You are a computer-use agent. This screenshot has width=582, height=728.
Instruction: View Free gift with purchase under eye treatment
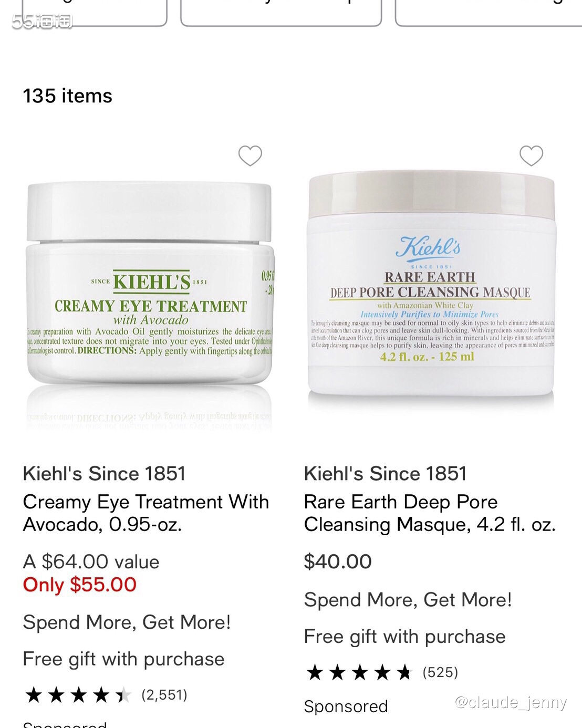point(123,659)
